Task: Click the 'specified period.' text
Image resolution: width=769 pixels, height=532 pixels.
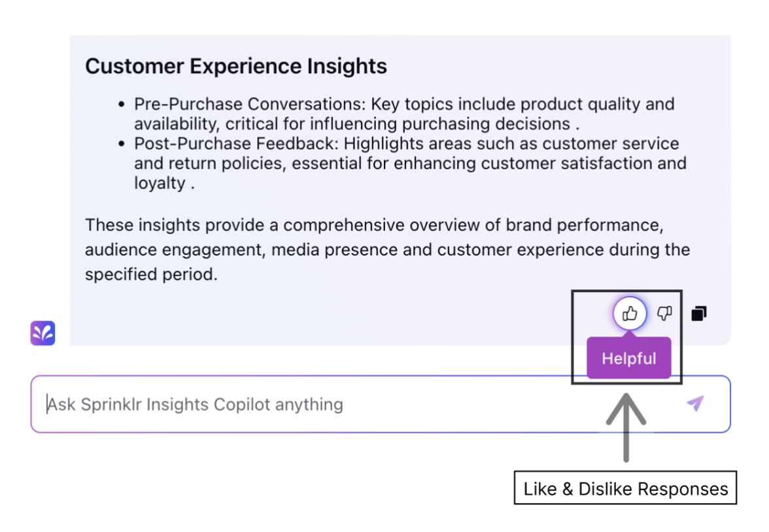Action: pos(151,274)
